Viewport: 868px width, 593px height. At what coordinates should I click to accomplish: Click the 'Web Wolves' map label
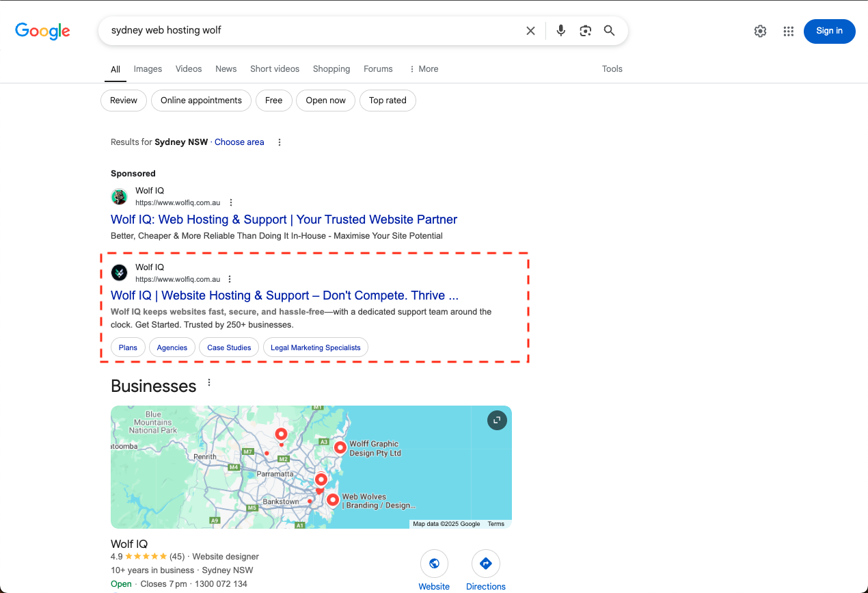(378, 501)
